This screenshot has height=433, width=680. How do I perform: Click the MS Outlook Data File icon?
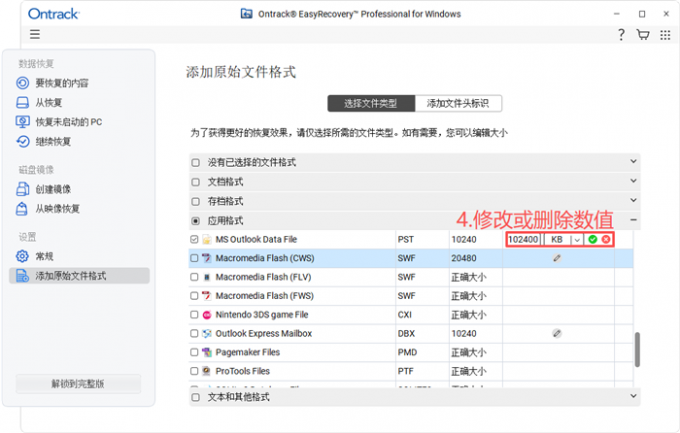pyautogui.click(x=207, y=239)
